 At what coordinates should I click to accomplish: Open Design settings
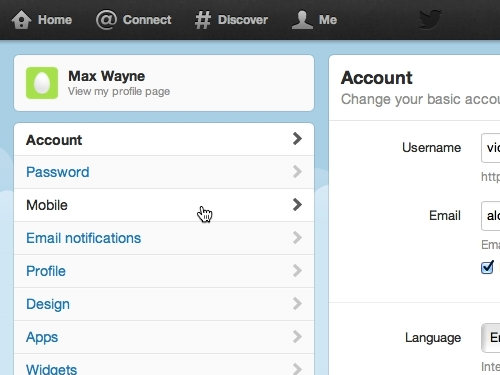tap(164, 304)
